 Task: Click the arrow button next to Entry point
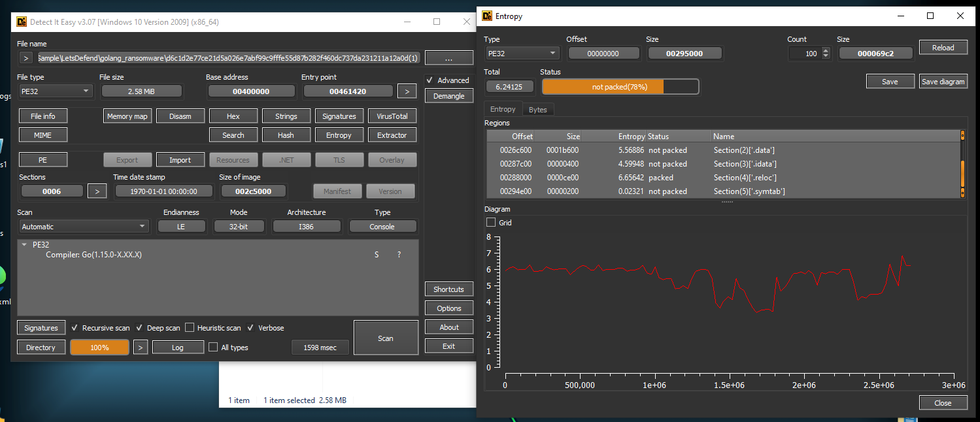[x=407, y=91]
